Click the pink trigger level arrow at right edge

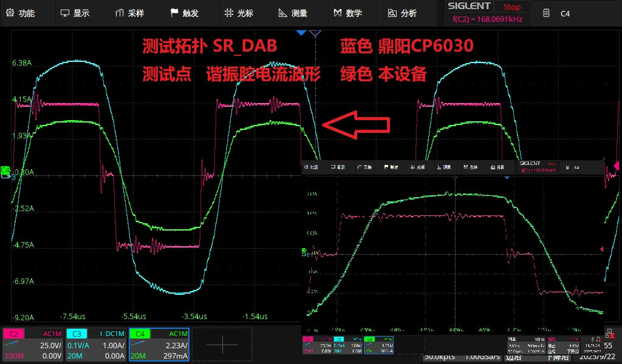(617, 165)
